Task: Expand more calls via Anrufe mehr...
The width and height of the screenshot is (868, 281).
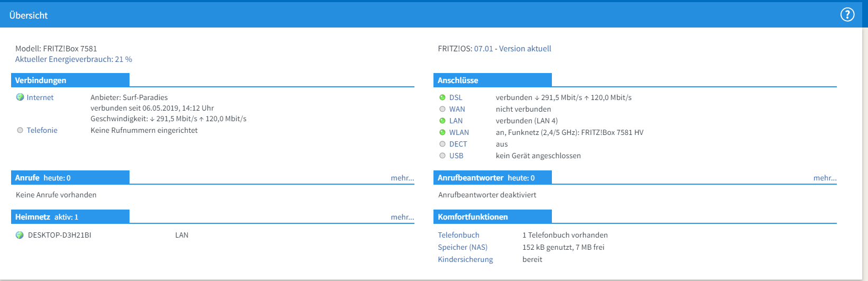Action: pyautogui.click(x=402, y=178)
